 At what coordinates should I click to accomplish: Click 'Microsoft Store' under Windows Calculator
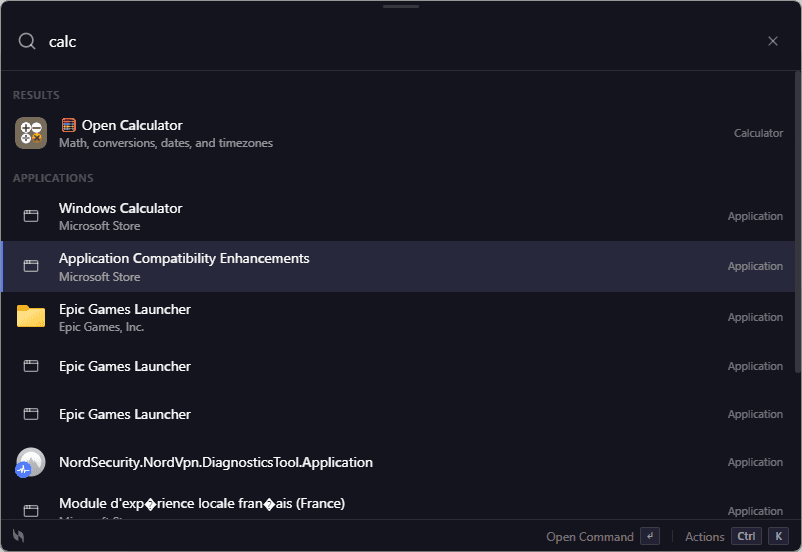pyautogui.click(x=99, y=226)
